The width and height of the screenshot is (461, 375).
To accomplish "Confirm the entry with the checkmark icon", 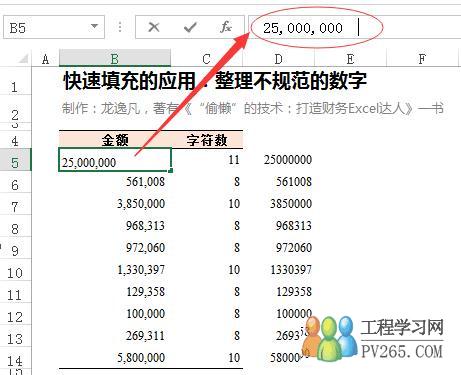I will (190, 27).
